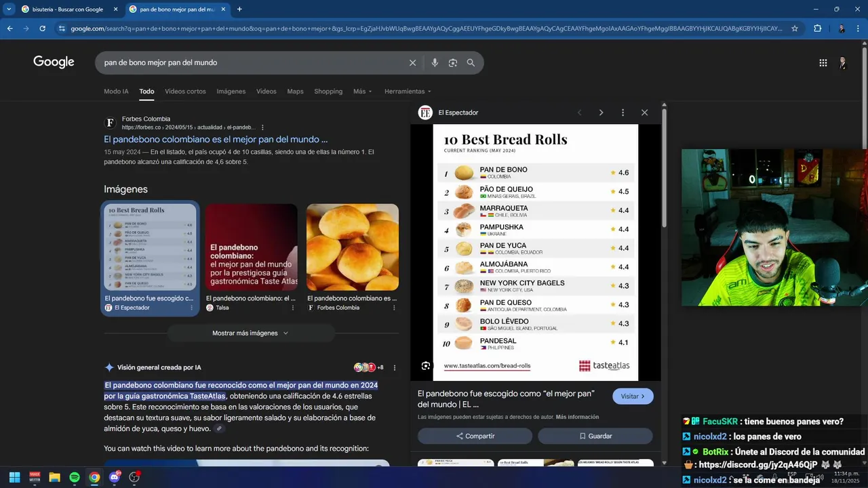Click the 'Visión general creada por IA' heading

click(x=159, y=367)
